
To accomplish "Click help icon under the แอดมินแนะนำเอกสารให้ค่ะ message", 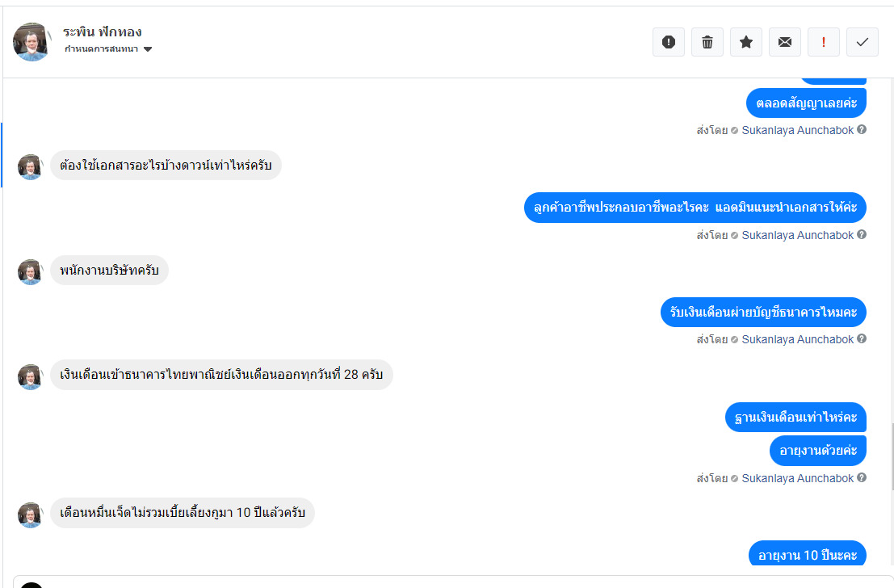I will click(x=862, y=235).
